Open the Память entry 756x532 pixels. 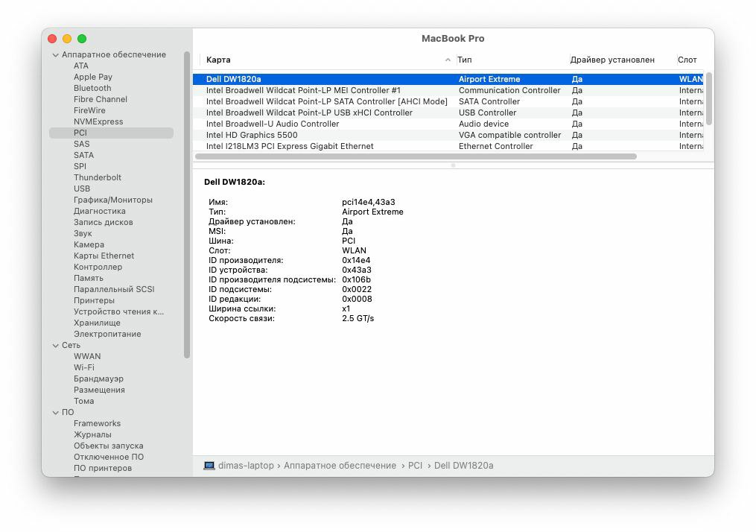[88, 278]
